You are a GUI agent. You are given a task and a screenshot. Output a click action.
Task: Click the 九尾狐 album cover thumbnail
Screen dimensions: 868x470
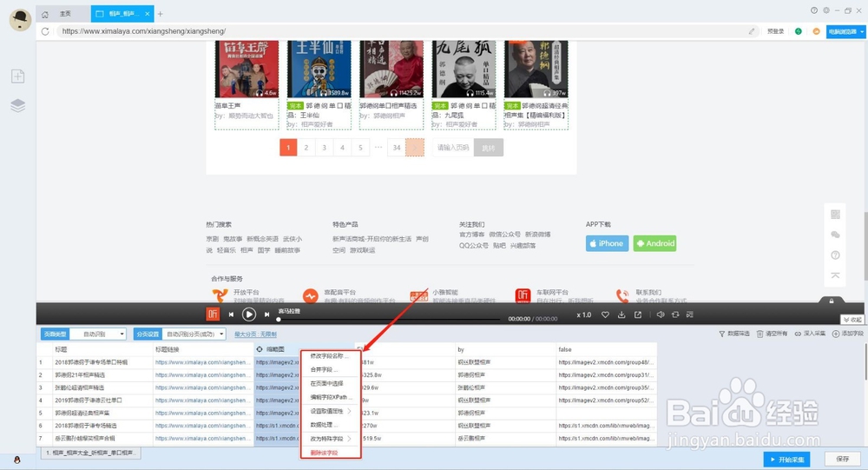[x=464, y=69]
